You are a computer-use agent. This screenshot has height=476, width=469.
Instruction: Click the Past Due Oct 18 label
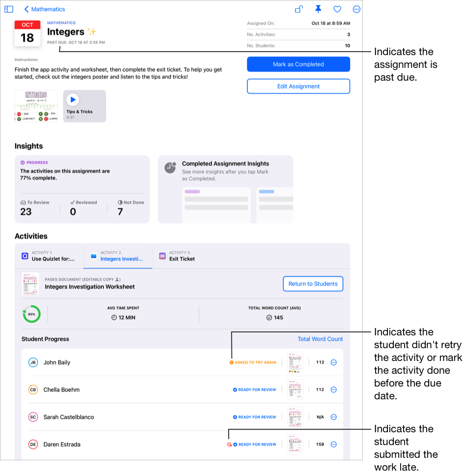pos(76,42)
